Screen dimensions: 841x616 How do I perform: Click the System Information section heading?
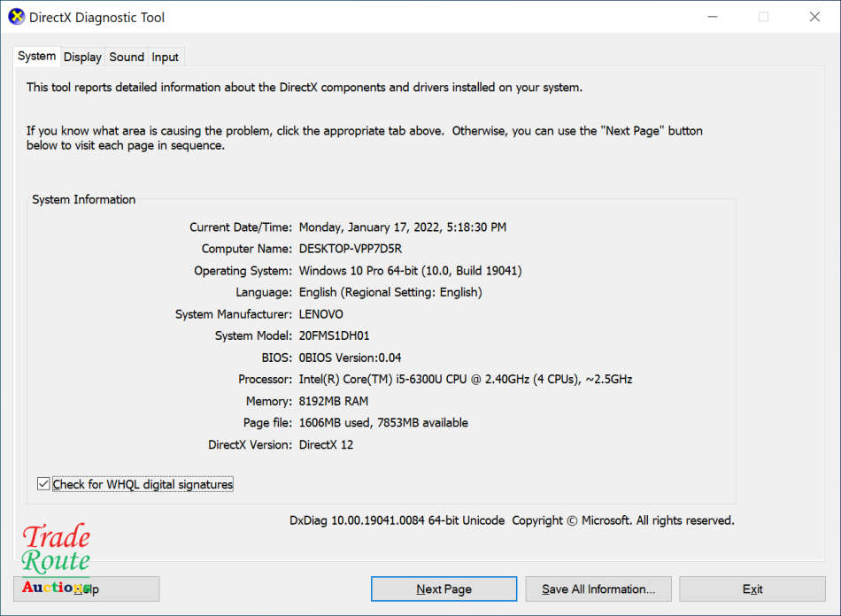(x=82, y=199)
